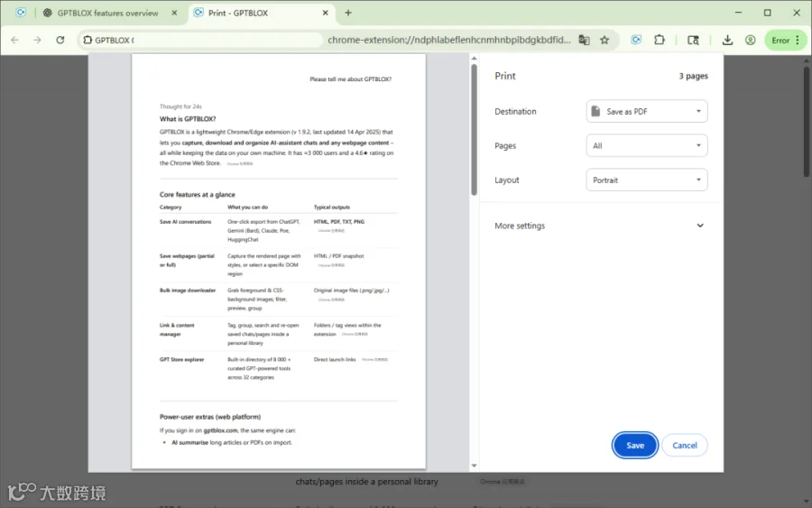
Task: Click the translate page icon
Action: click(x=584, y=40)
